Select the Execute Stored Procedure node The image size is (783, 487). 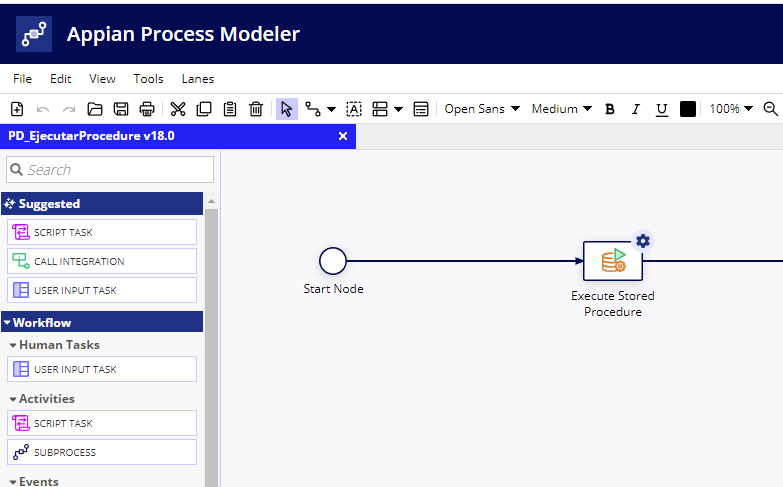click(613, 261)
